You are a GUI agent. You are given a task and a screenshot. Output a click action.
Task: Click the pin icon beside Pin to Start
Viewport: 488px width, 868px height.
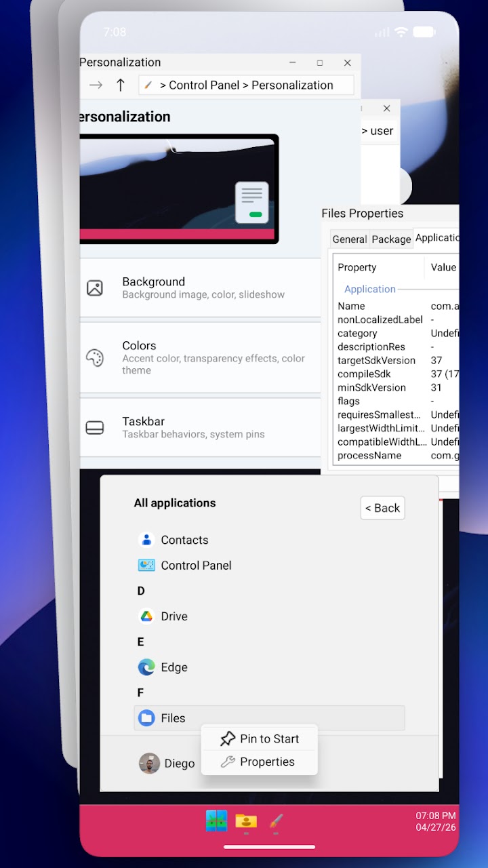click(x=228, y=739)
